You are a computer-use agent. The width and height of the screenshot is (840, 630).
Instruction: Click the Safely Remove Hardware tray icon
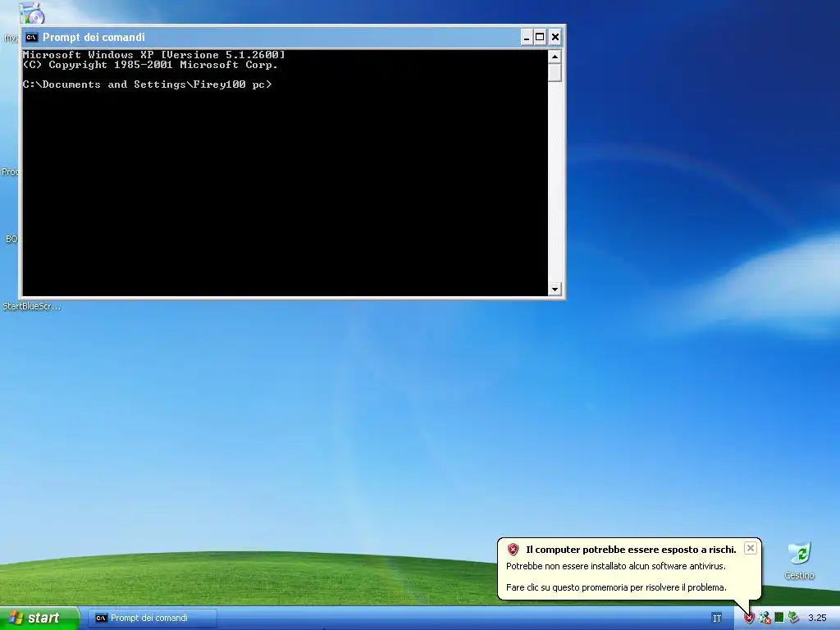(793, 618)
